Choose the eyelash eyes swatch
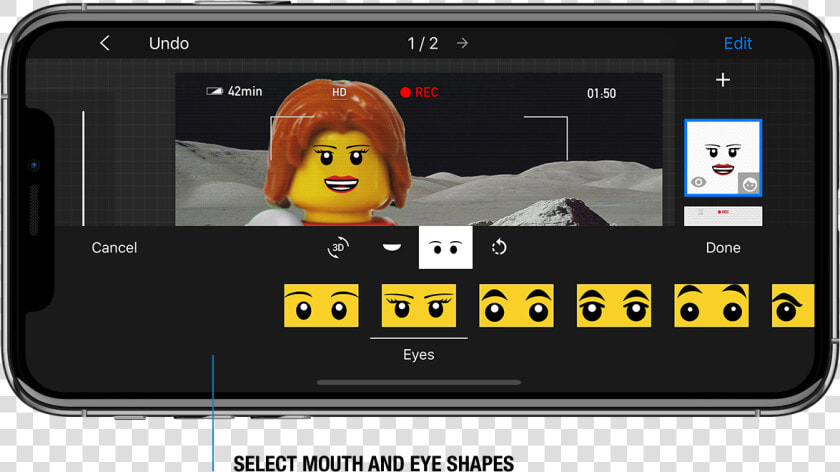This screenshot has width=840, height=472. coord(418,305)
